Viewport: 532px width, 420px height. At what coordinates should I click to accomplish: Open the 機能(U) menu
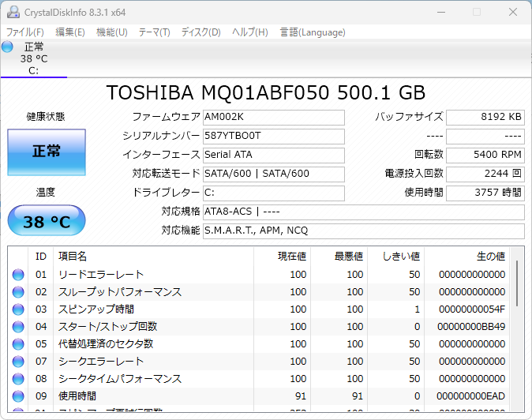point(111,32)
